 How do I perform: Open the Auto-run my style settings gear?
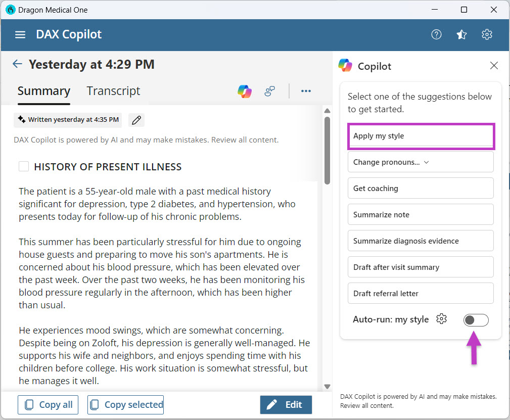pyautogui.click(x=441, y=319)
